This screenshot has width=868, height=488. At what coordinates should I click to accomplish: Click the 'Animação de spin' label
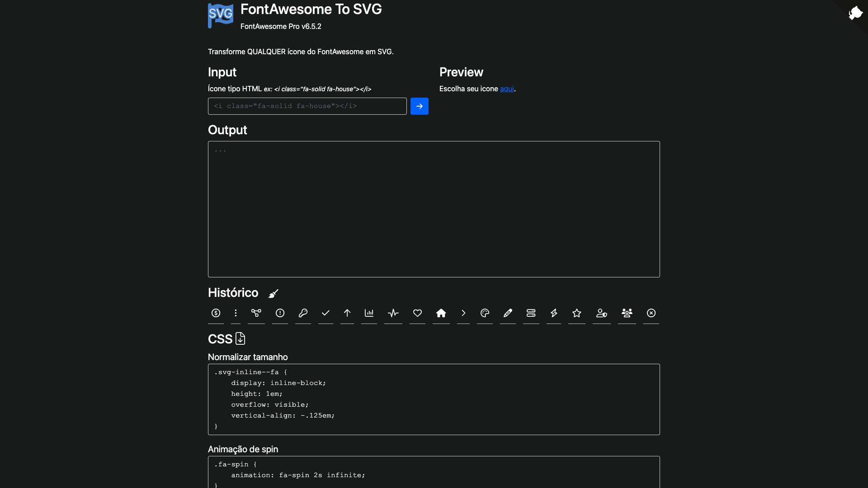point(243,450)
